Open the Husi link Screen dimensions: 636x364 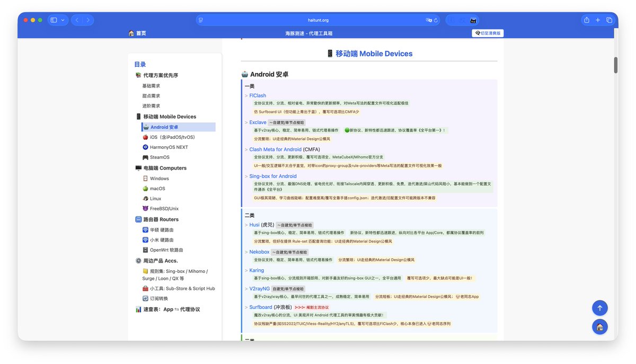254,225
